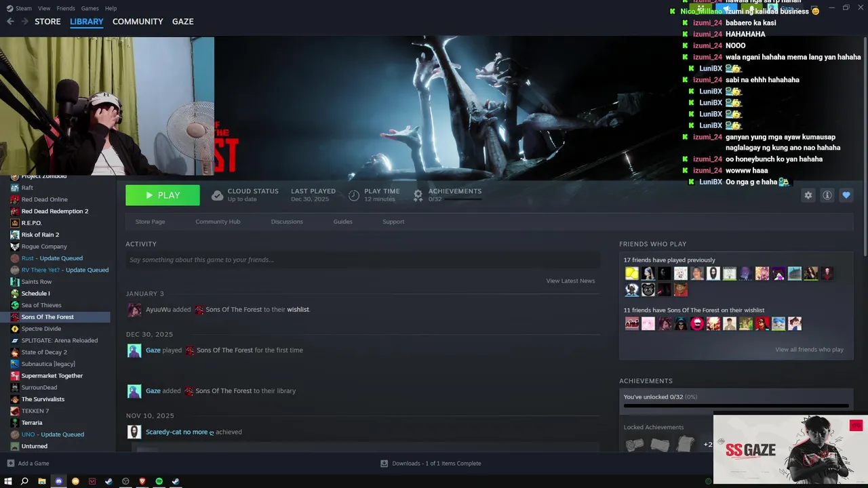
Task: Click Add a Game text
Action: tap(33, 464)
